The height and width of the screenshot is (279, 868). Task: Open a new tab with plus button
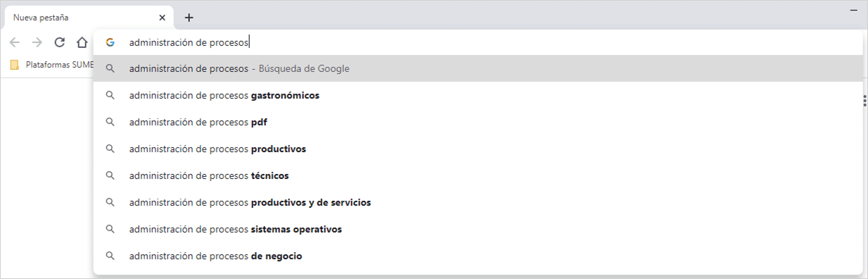coord(189,18)
